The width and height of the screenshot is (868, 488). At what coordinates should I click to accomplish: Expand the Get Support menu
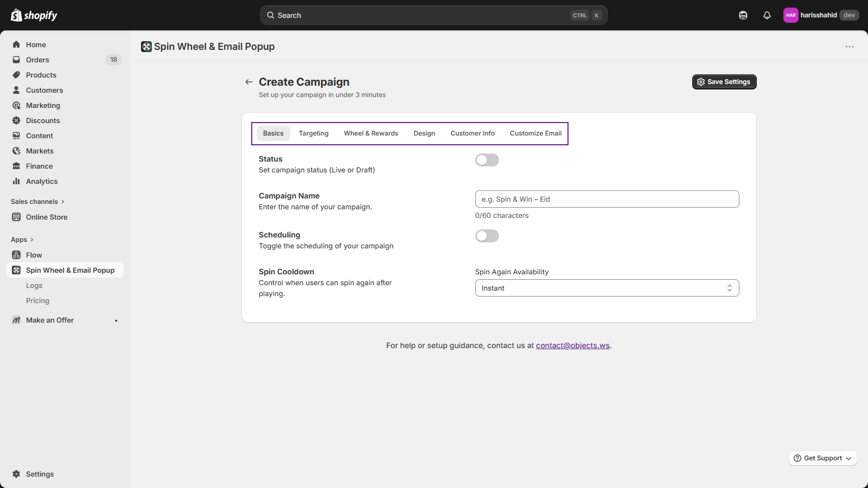coord(823,458)
